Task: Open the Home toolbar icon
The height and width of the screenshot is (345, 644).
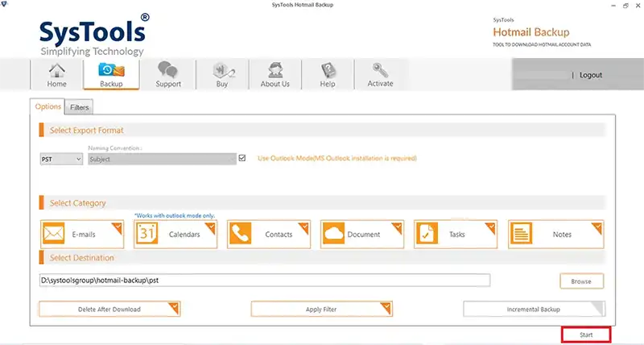Action: [x=56, y=71]
